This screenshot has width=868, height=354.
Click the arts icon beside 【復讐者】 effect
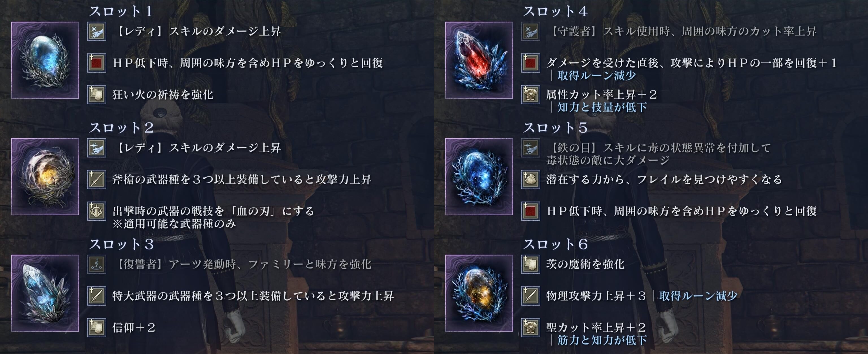click(x=97, y=264)
